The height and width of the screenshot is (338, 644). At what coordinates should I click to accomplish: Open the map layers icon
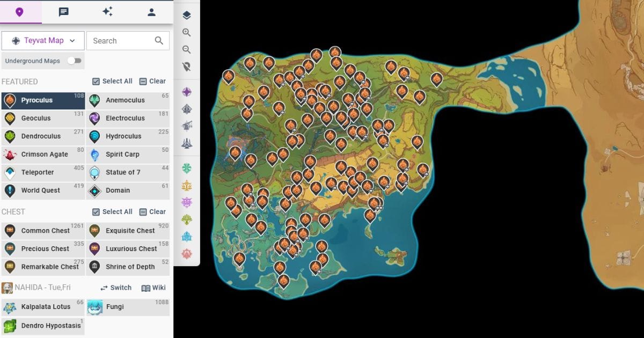(187, 15)
